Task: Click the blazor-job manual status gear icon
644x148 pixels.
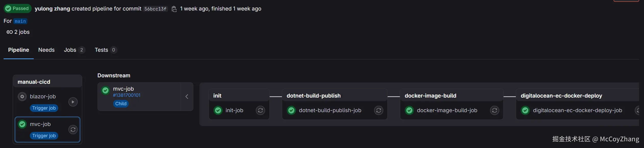Action: [x=22, y=97]
